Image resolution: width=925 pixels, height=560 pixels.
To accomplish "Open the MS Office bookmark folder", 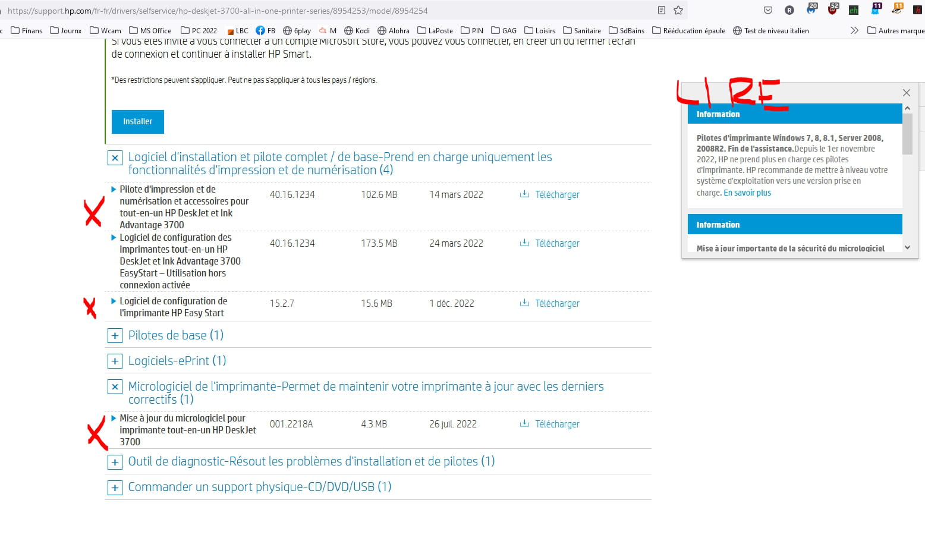I will pos(150,30).
